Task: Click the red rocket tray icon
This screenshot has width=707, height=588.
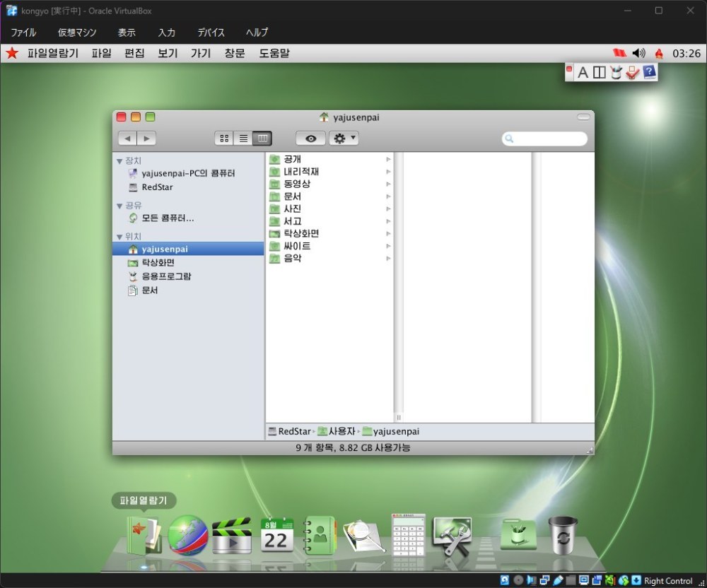Action: point(659,54)
